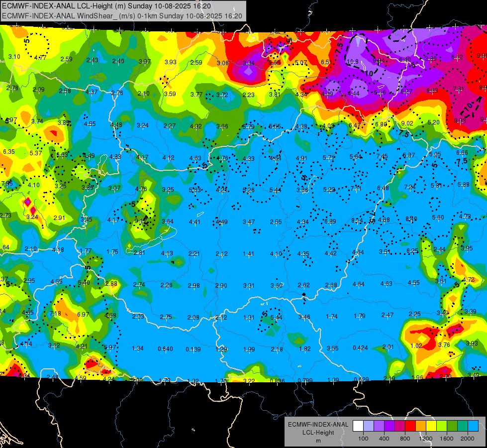Click the legend label '100'
Screen dimensions: 487x448
pyautogui.click(x=363, y=439)
